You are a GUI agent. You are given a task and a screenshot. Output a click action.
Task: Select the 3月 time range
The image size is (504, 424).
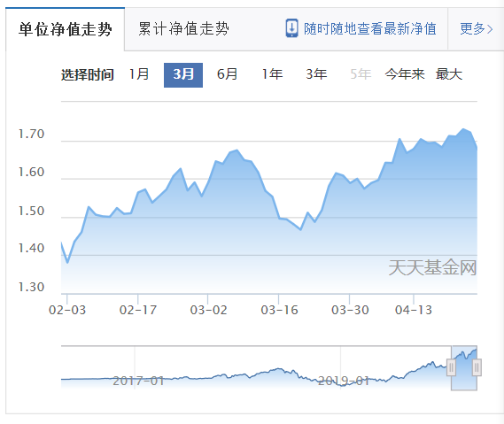pos(183,75)
